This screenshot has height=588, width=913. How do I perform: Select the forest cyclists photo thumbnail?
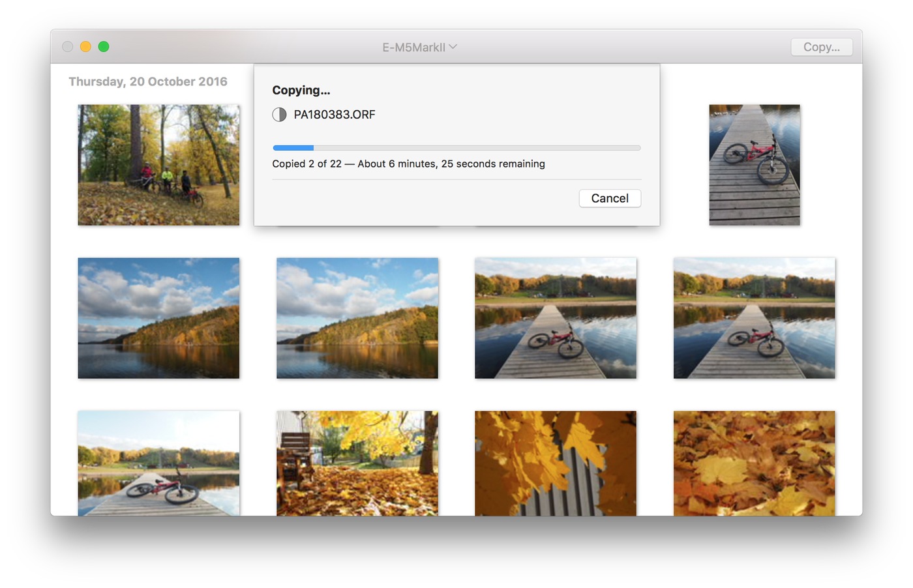click(x=158, y=165)
